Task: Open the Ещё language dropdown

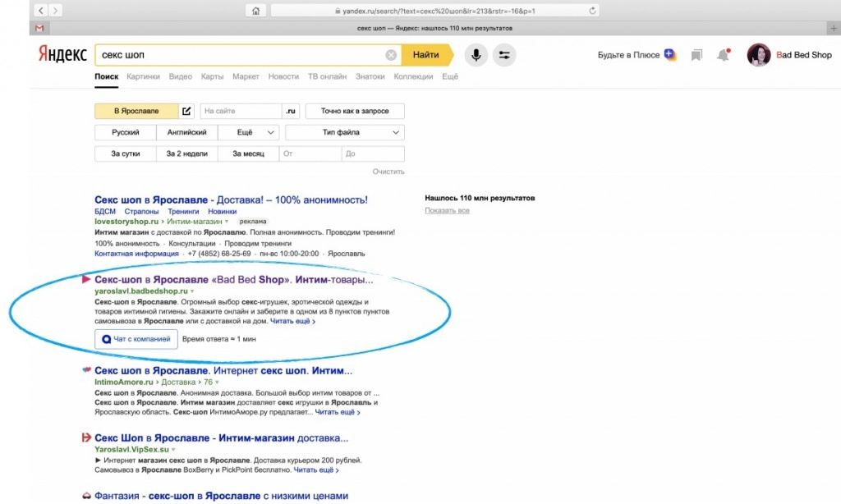Action: [x=248, y=132]
